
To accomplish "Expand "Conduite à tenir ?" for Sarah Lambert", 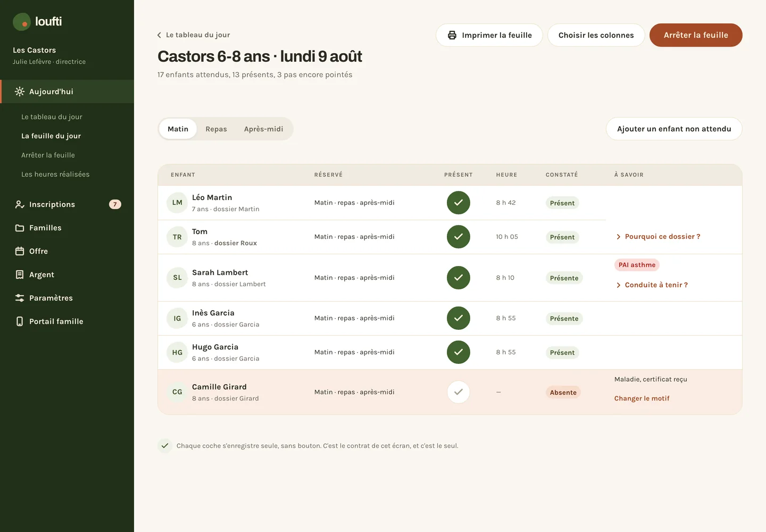I will tap(652, 285).
